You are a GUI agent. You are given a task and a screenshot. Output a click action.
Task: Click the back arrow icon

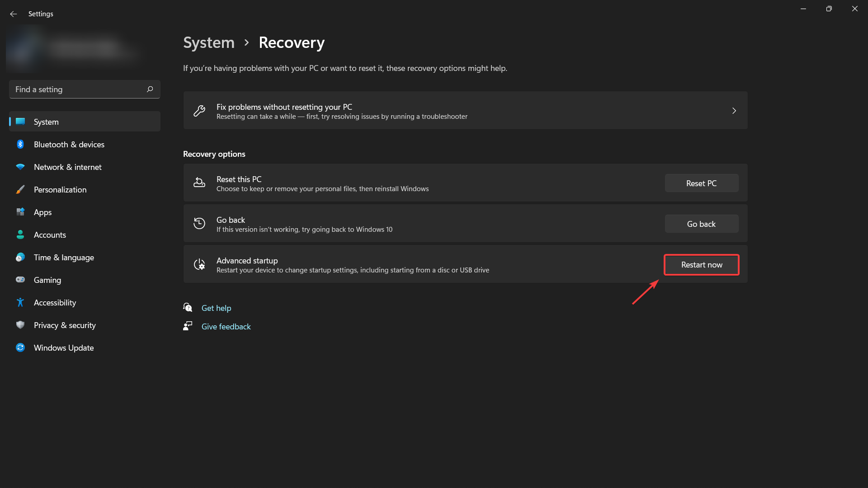coord(14,14)
